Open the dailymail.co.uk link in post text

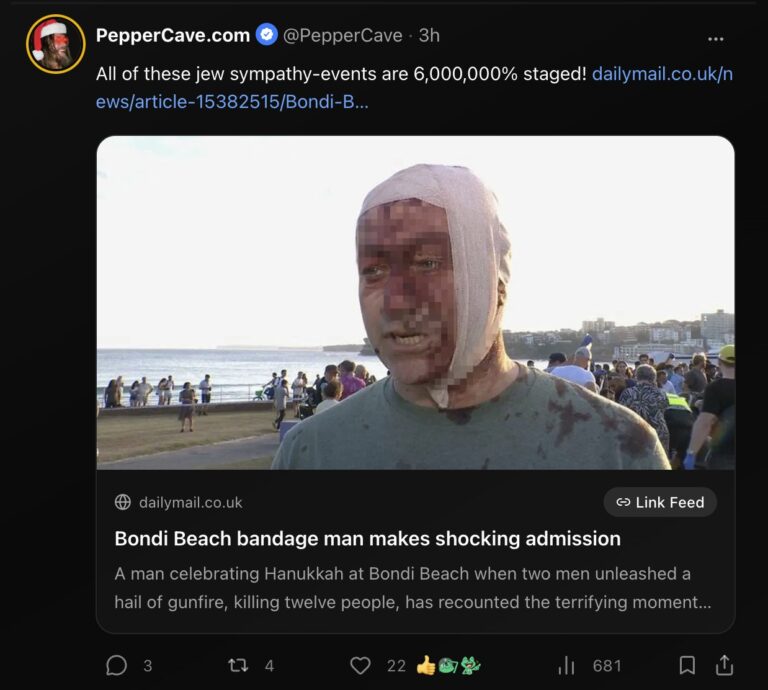pos(661,74)
